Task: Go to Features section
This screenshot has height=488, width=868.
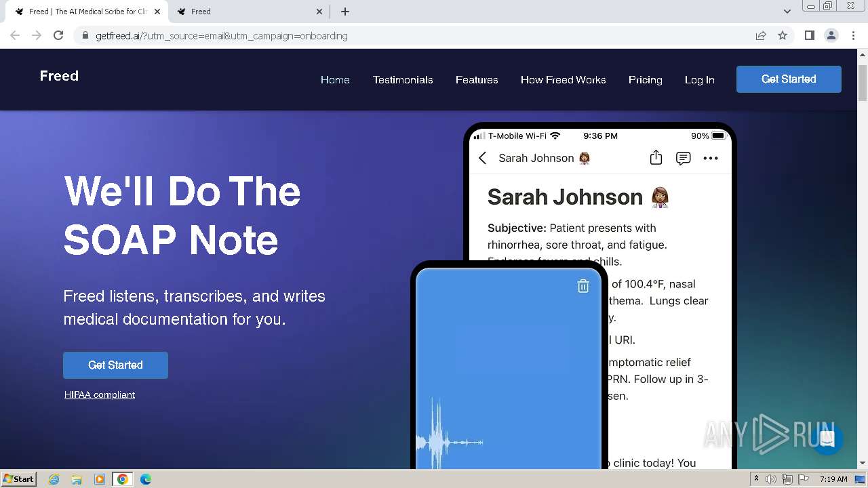Action: click(x=477, y=80)
